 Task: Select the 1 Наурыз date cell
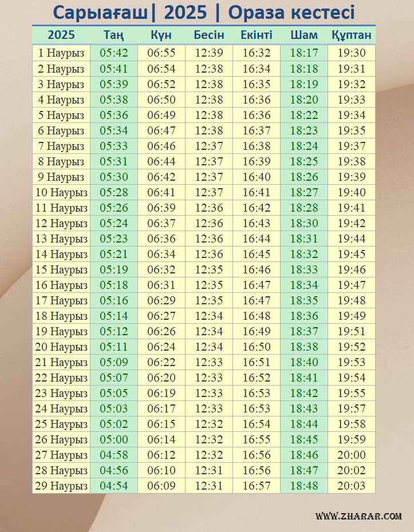(61, 53)
